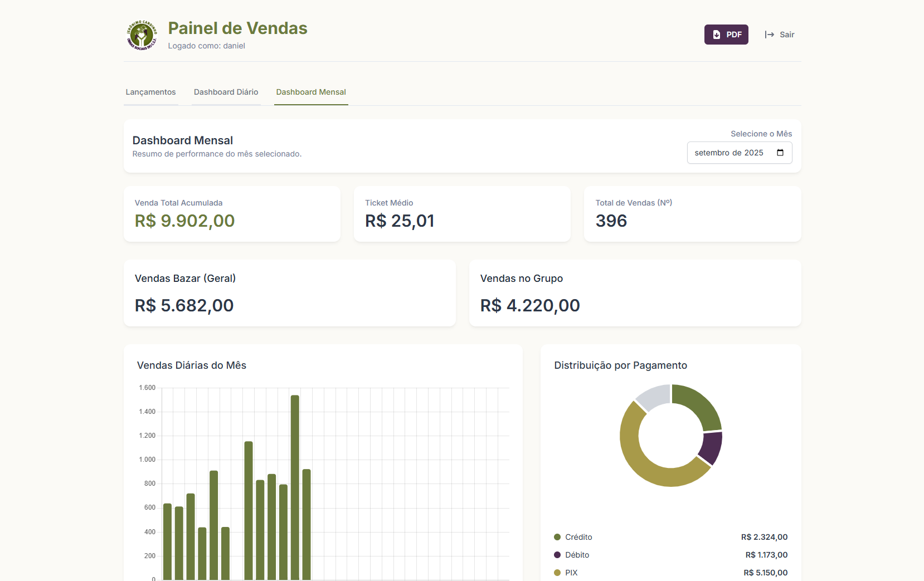Select the Dashboard Mensal tab
This screenshot has width=924, height=581.
tap(311, 92)
